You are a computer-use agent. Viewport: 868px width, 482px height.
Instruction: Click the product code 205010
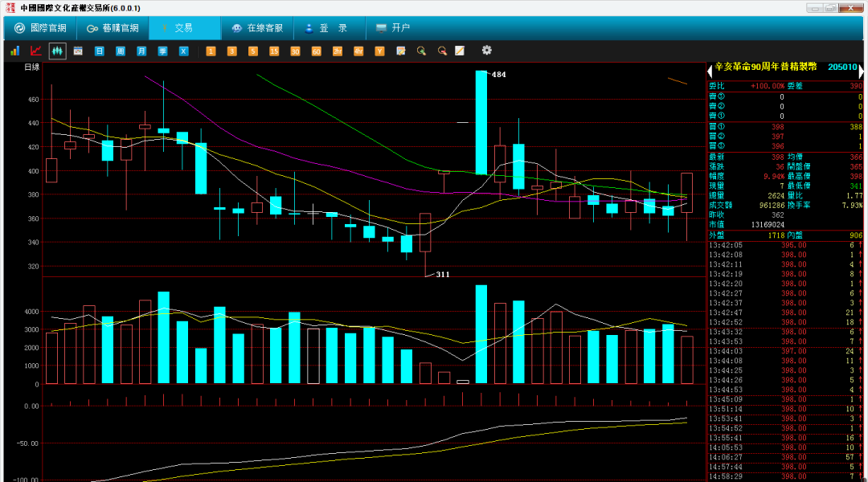click(x=842, y=67)
